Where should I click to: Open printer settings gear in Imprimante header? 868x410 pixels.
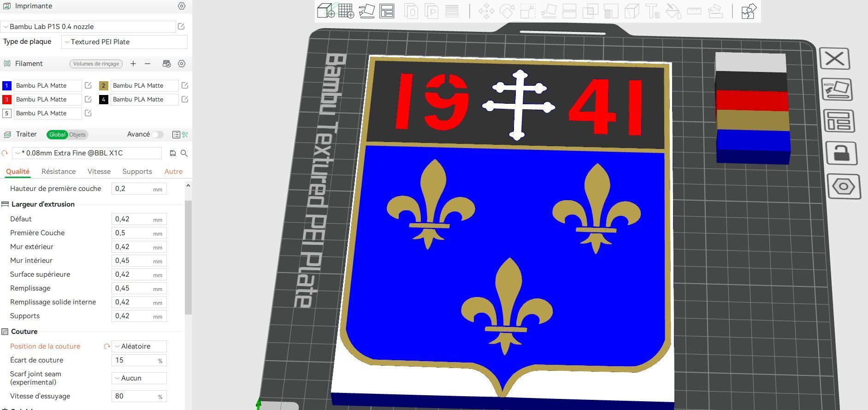[x=182, y=6]
